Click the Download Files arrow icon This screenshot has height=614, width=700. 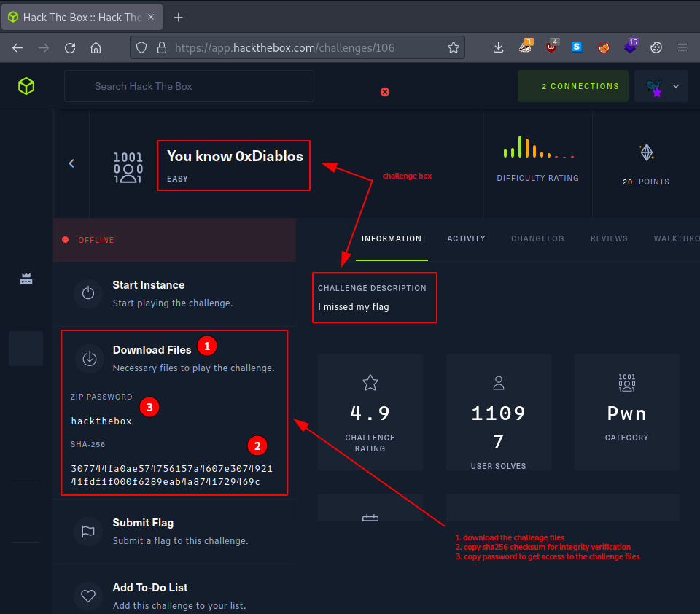89,358
